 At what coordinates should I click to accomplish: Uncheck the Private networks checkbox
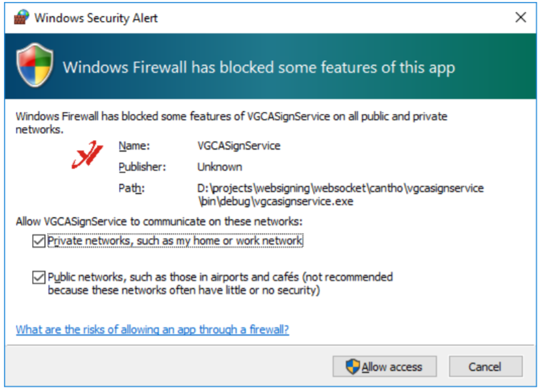tap(39, 241)
